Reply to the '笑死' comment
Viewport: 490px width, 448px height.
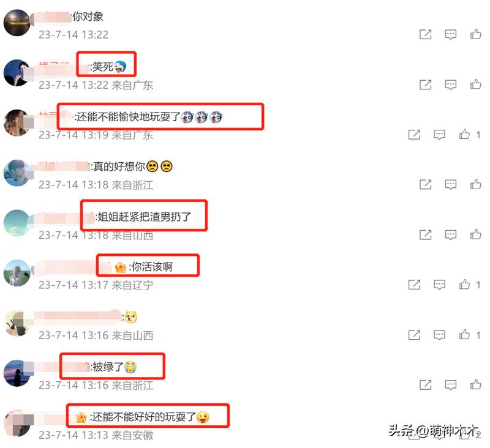450,84
